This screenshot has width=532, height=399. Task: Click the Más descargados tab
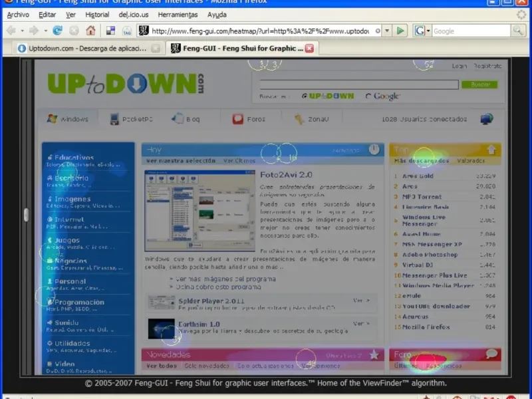coord(422,161)
